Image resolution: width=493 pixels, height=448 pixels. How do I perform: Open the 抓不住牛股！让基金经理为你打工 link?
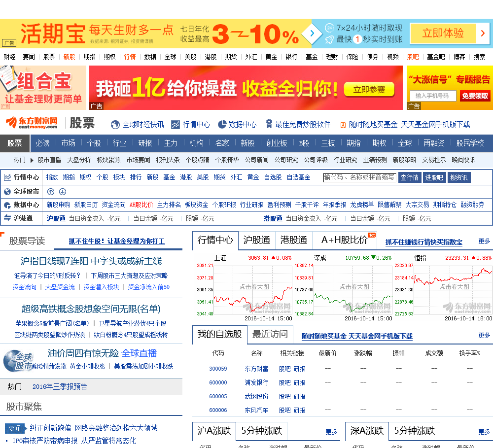(x=117, y=241)
